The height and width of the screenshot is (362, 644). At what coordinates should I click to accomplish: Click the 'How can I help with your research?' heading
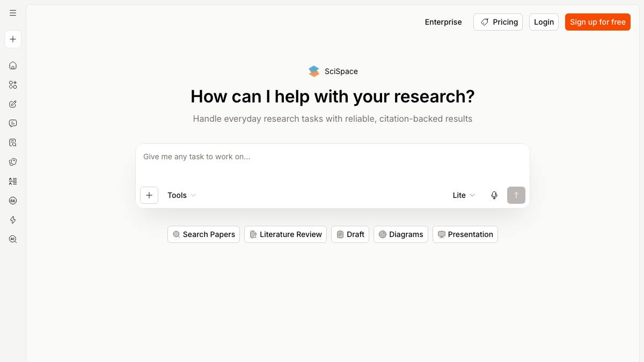click(x=333, y=97)
